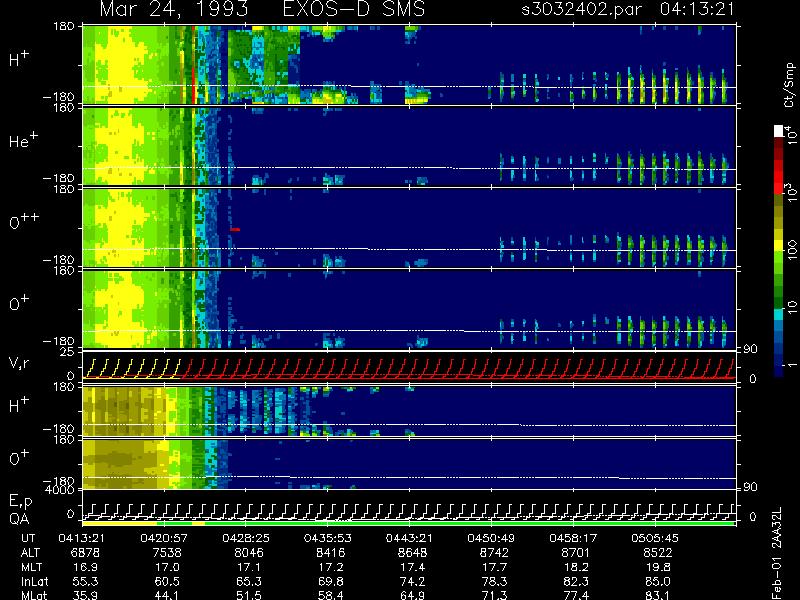Click the UT value '0450:49'

pyautogui.click(x=491, y=538)
